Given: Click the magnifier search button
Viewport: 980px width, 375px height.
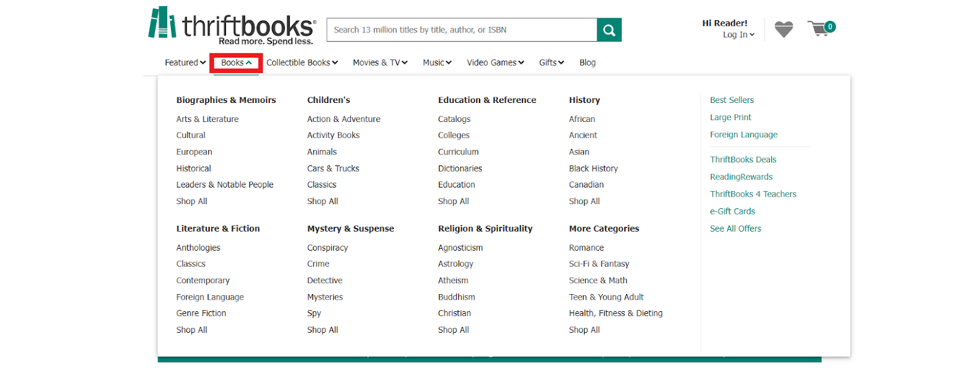Looking at the screenshot, I should tap(609, 29).
